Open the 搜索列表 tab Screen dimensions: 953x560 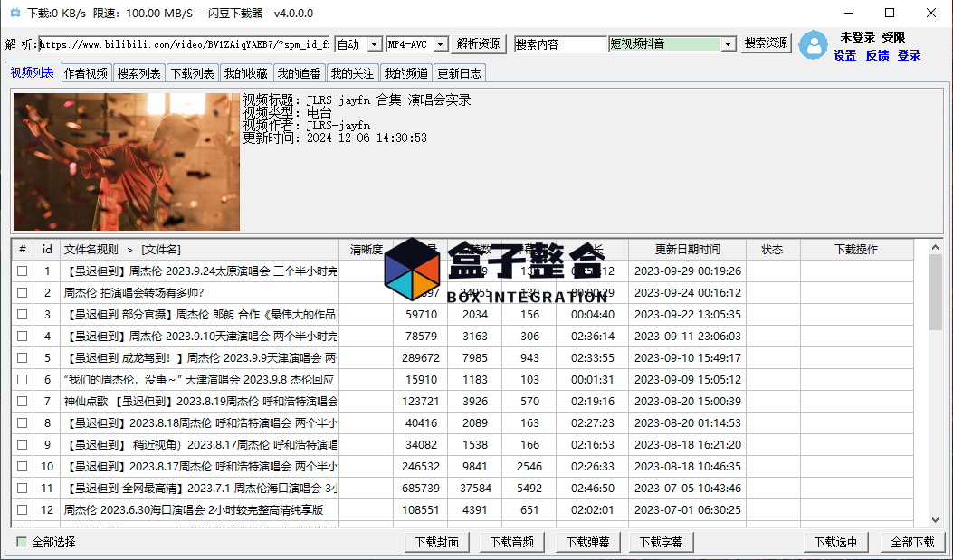click(x=139, y=73)
